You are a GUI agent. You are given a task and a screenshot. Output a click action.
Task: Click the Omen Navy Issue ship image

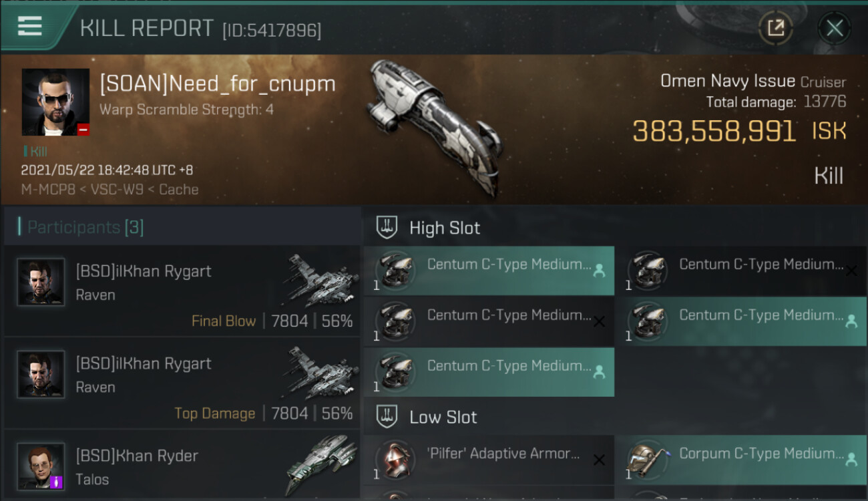tap(435, 126)
